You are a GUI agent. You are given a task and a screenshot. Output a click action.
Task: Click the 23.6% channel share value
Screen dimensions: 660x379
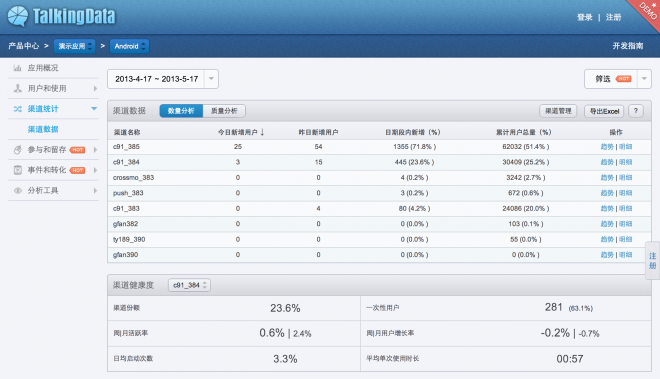pyautogui.click(x=285, y=308)
